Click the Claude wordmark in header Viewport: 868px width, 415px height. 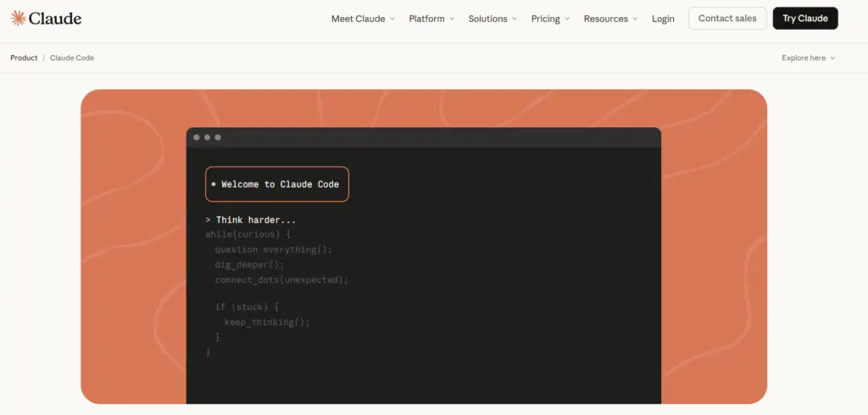(55, 19)
